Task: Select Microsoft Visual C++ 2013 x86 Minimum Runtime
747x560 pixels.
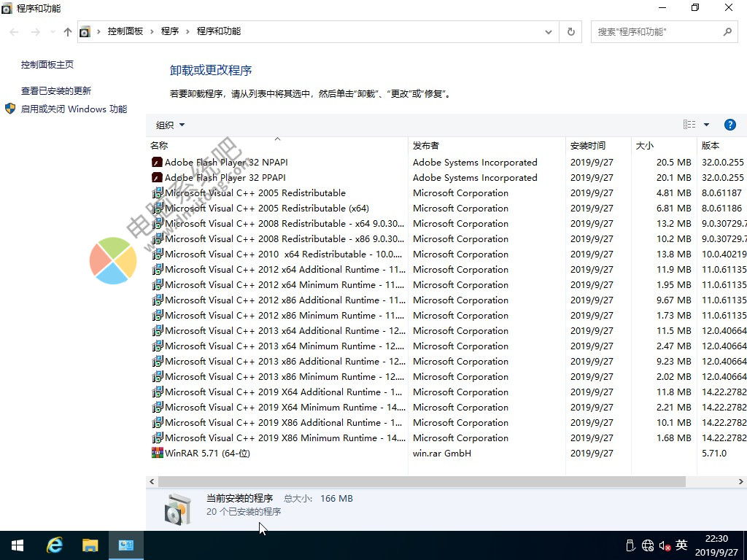Action: click(x=285, y=377)
